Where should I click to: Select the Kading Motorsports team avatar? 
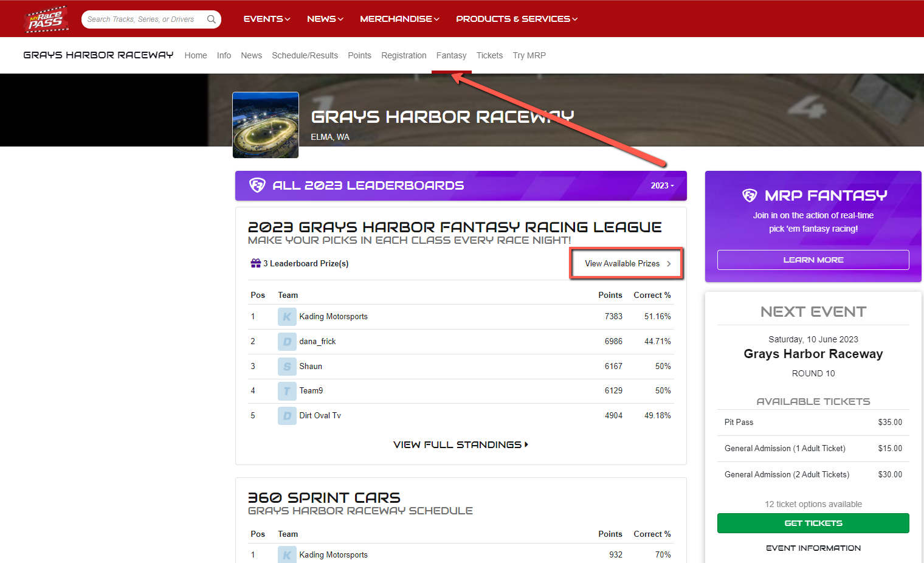pyautogui.click(x=286, y=316)
